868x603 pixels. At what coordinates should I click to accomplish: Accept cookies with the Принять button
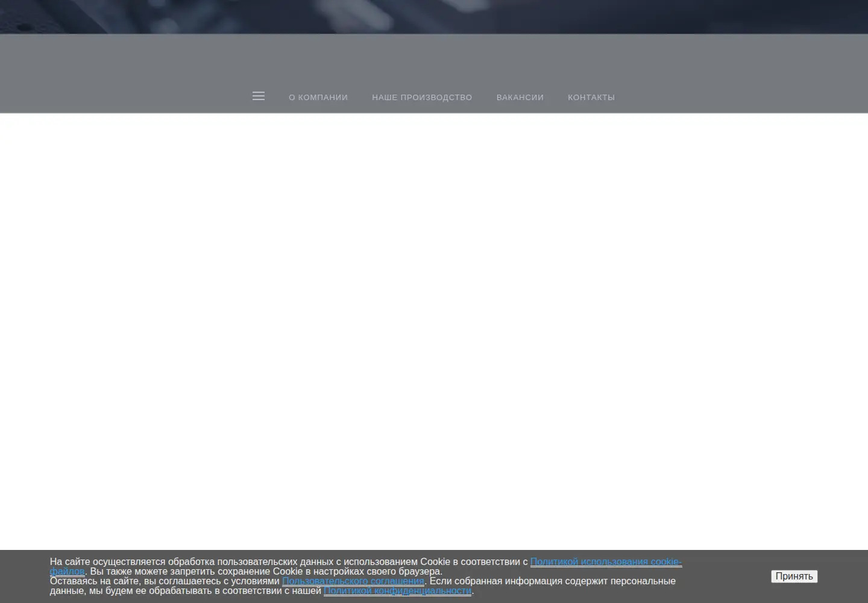point(794,576)
